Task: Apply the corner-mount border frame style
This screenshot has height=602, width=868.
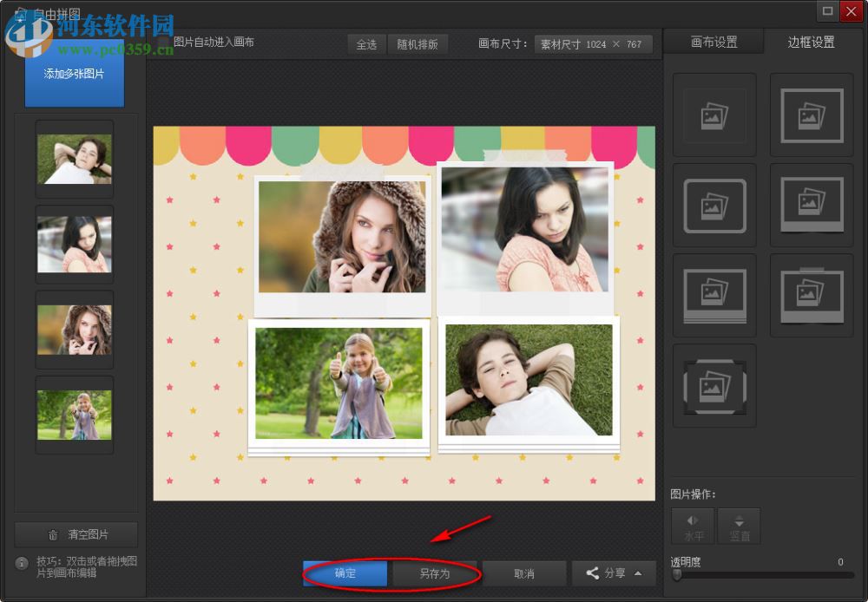Action: click(x=714, y=386)
